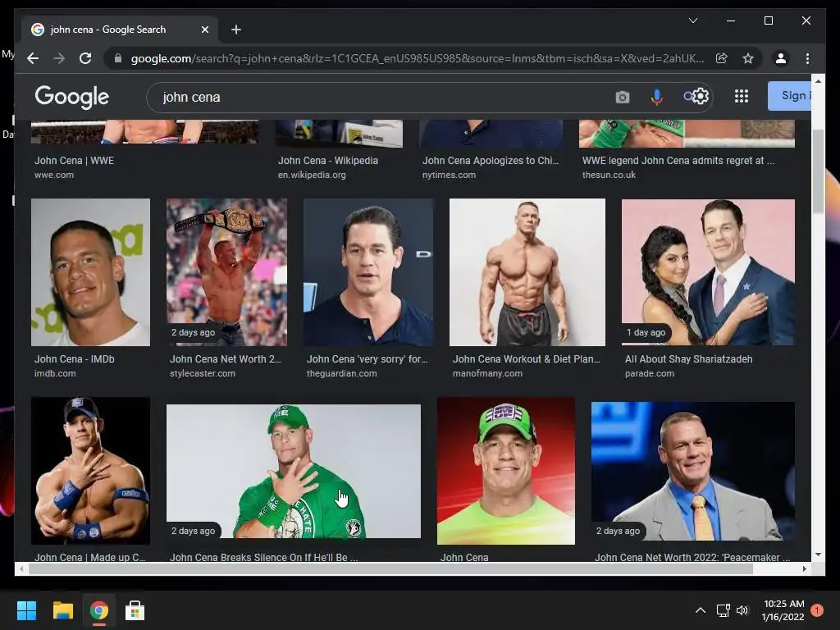Click the scroll down arrow

point(818,555)
